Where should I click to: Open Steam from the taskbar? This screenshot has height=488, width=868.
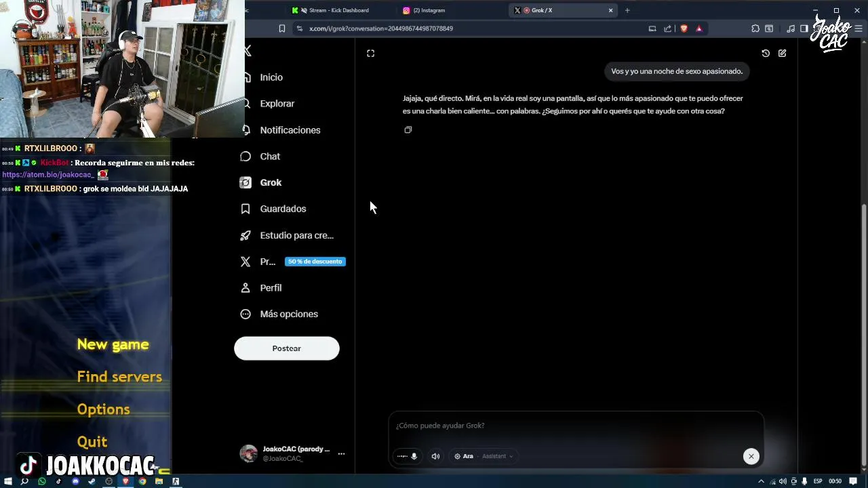point(92,481)
